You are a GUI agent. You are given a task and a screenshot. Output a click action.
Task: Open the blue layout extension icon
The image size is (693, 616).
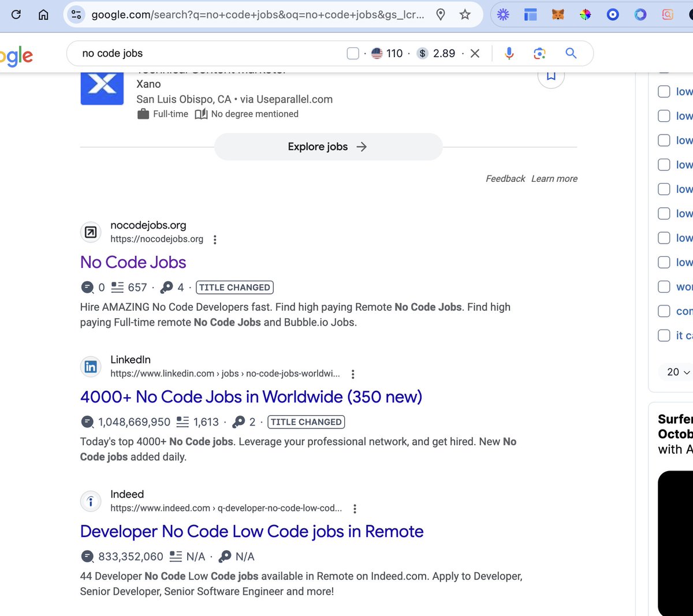(530, 14)
